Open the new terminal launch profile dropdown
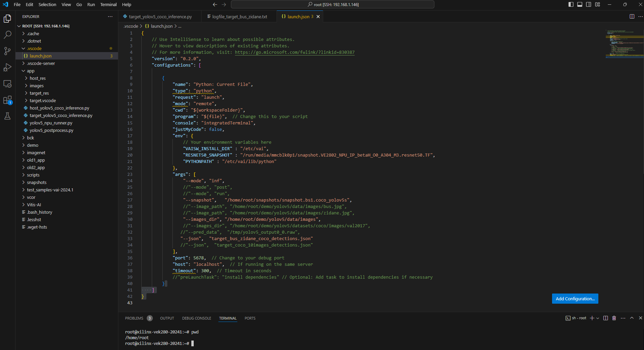The width and height of the screenshot is (644, 350). 598,318
